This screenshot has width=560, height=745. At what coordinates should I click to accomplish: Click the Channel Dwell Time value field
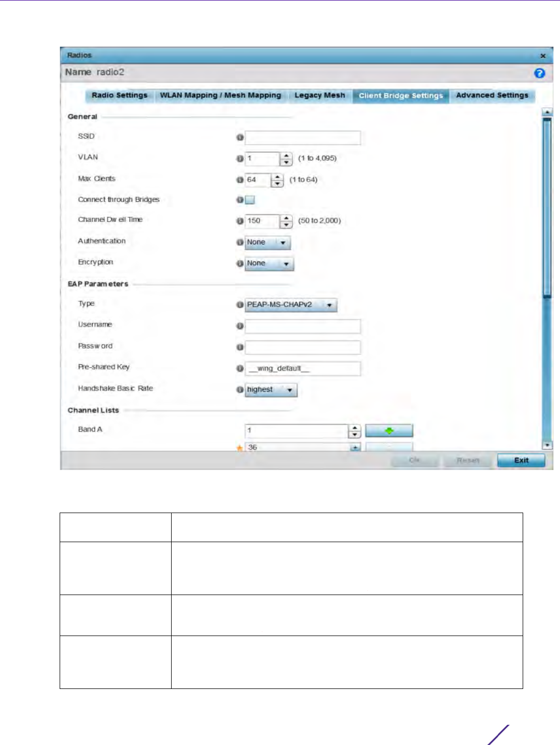click(x=262, y=221)
